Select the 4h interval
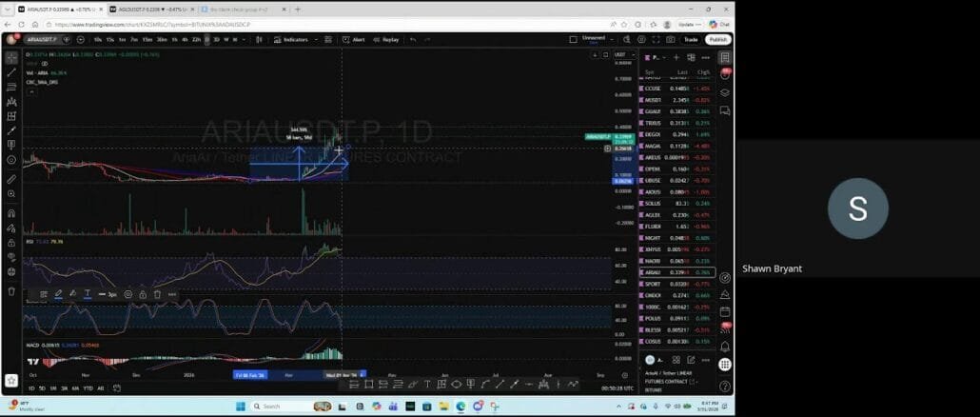This screenshot has width=980, height=417. 185,39
